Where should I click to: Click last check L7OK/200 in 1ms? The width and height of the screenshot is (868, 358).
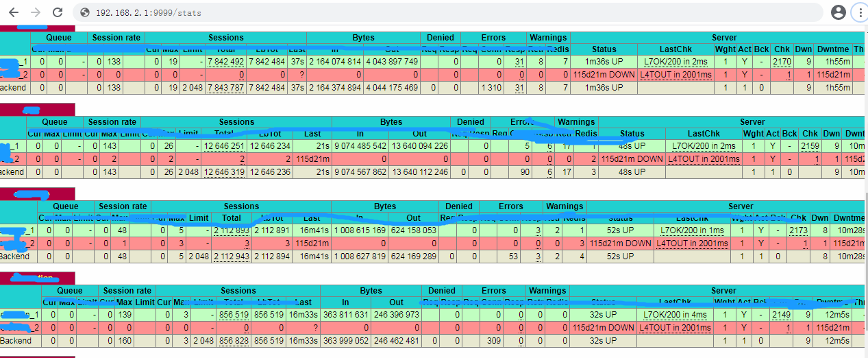[x=692, y=230]
